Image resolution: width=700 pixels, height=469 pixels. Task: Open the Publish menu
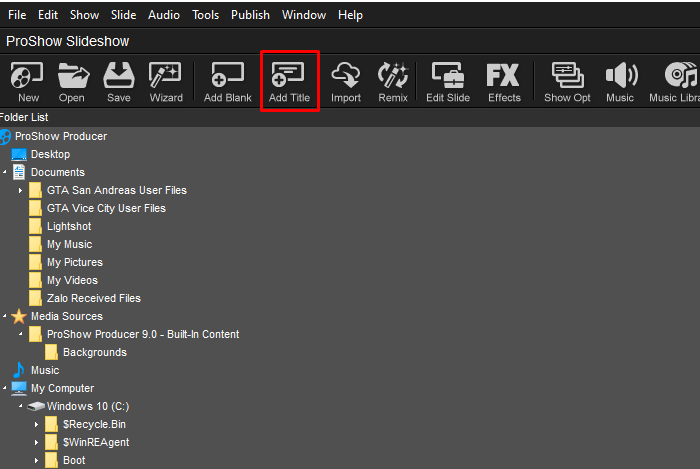coord(250,15)
